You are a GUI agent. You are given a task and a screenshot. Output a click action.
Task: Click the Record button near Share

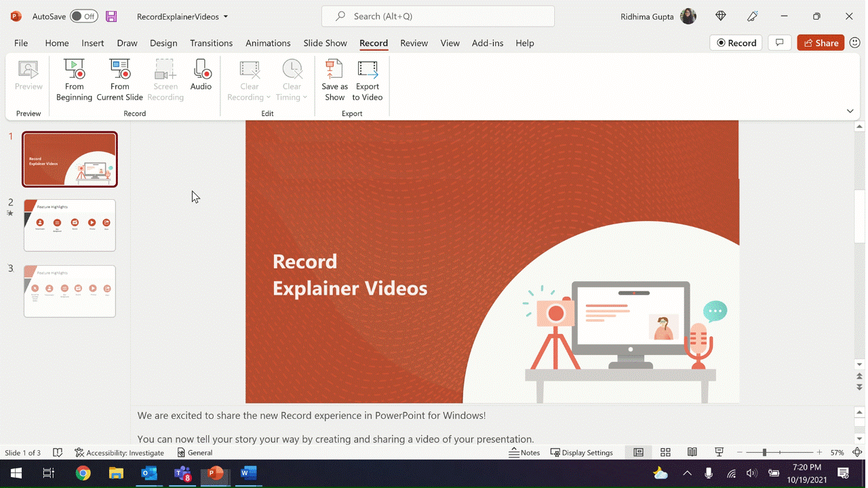tap(736, 43)
